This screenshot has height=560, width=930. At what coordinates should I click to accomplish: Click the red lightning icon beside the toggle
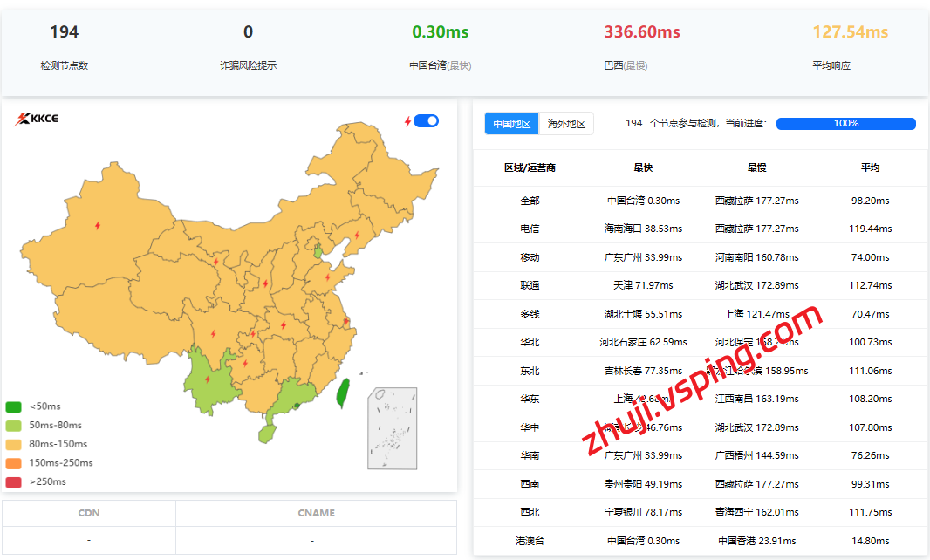pos(407,121)
